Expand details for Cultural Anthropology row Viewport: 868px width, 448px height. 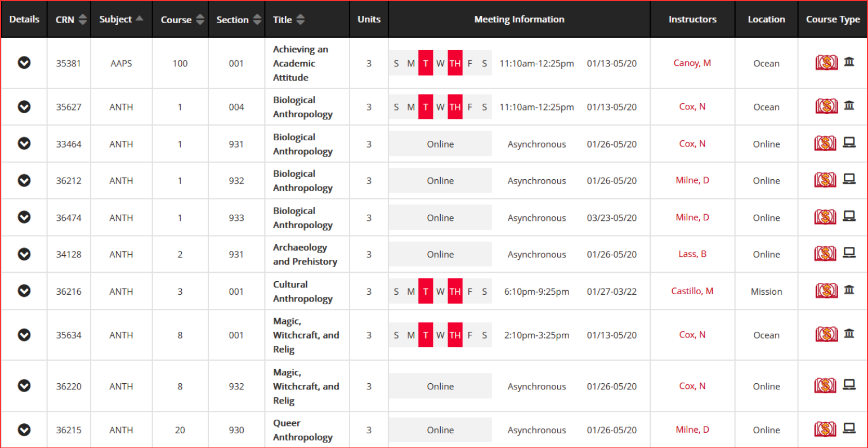24,291
